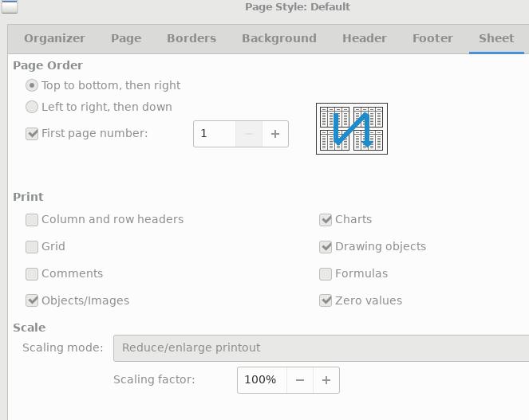Go to the Header tab
Viewport: 529px width, 420px height.
pos(364,38)
